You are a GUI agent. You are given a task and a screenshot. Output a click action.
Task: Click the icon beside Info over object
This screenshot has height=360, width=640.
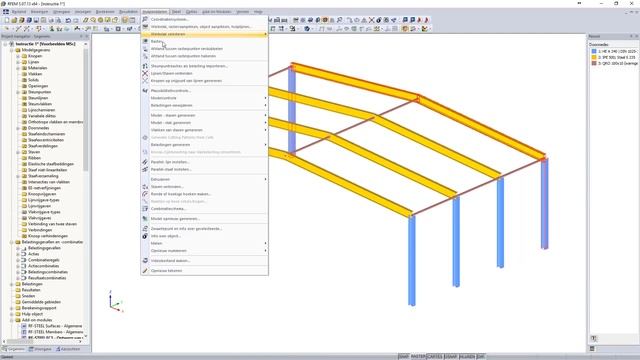[x=145, y=236]
